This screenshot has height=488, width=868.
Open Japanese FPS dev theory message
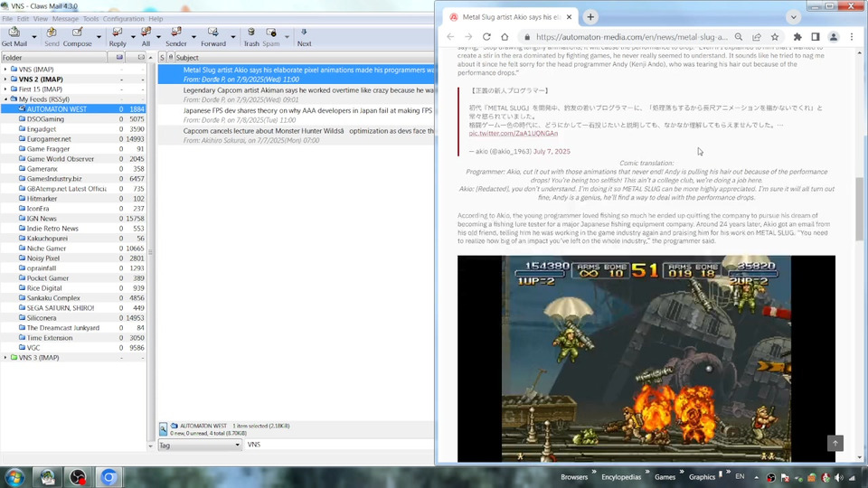coord(297,115)
